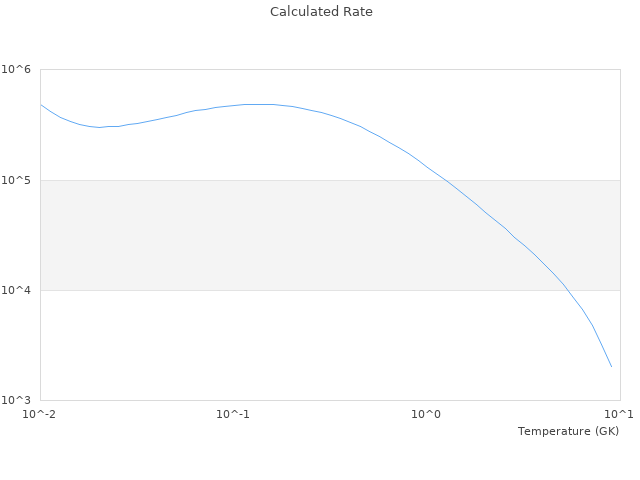Click the "Temperature (GK)" x-axis title
This screenshot has height=480, width=640.
point(568,431)
